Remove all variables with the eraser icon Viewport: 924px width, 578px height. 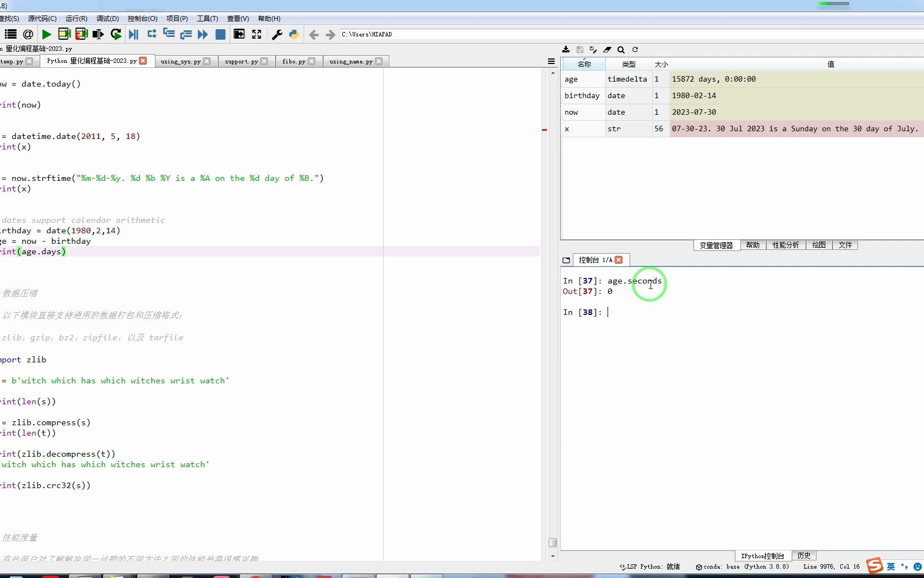pos(607,50)
